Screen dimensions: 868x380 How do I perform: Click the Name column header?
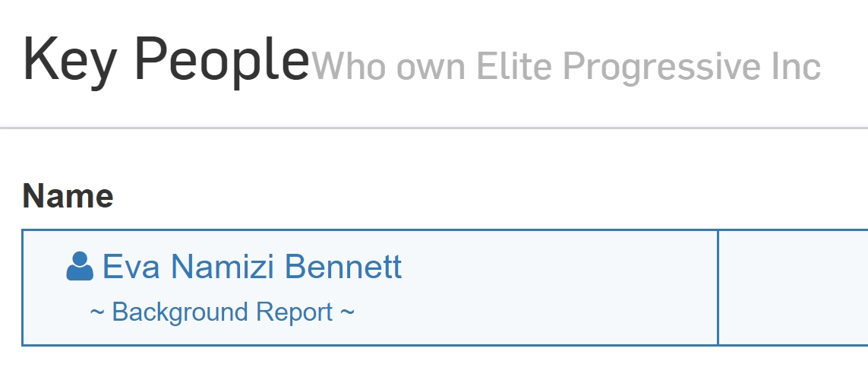pos(68,196)
